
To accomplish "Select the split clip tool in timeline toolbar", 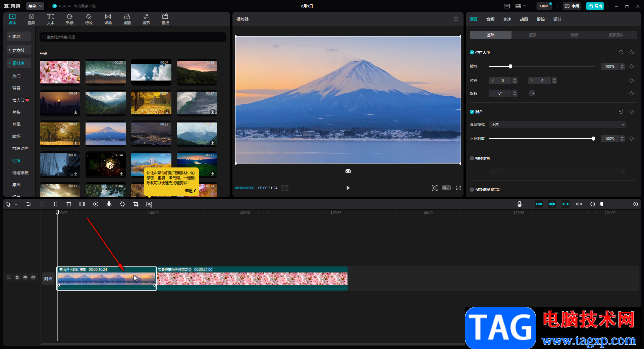I will (x=55, y=204).
